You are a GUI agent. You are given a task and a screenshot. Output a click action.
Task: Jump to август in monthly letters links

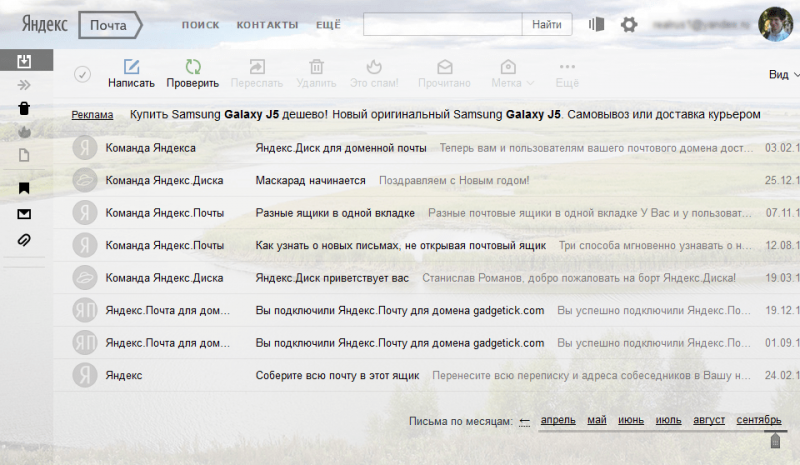707,420
